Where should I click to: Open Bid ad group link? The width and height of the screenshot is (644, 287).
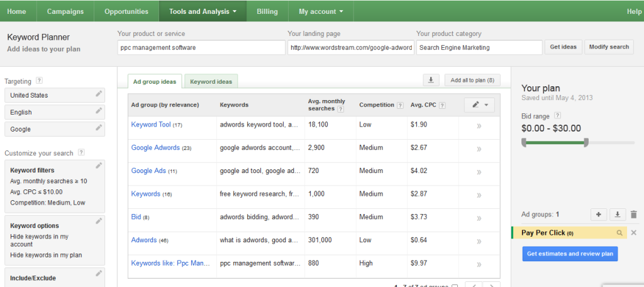(136, 217)
